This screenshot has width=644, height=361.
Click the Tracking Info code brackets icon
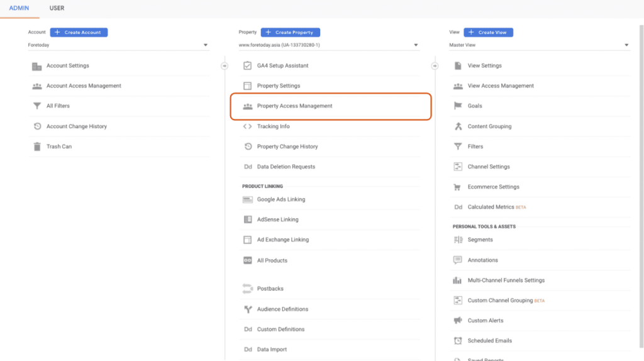(x=247, y=126)
